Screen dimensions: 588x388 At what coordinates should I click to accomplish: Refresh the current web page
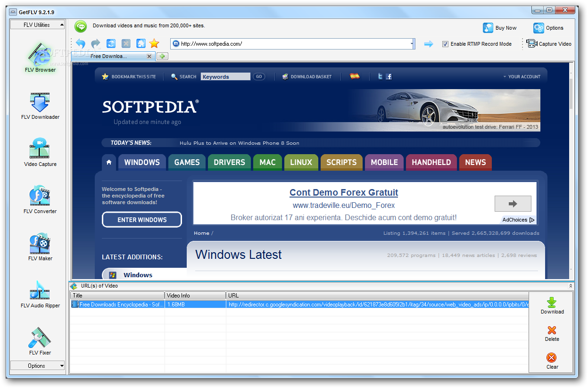111,44
